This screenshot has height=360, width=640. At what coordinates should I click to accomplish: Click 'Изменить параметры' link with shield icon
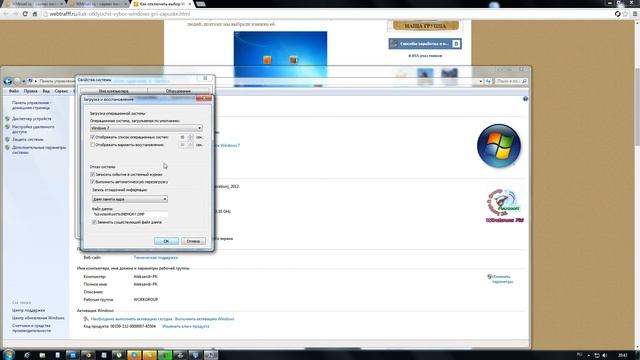(x=502, y=279)
